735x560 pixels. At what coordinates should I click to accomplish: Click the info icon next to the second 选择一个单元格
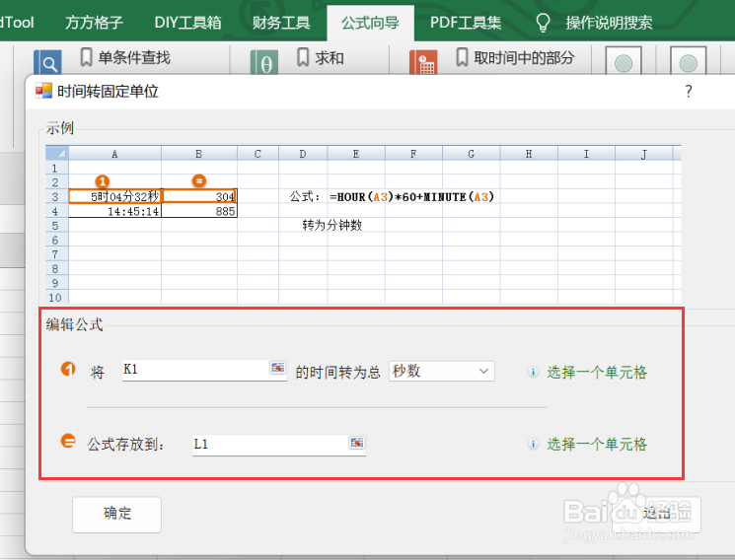tap(533, 444)
